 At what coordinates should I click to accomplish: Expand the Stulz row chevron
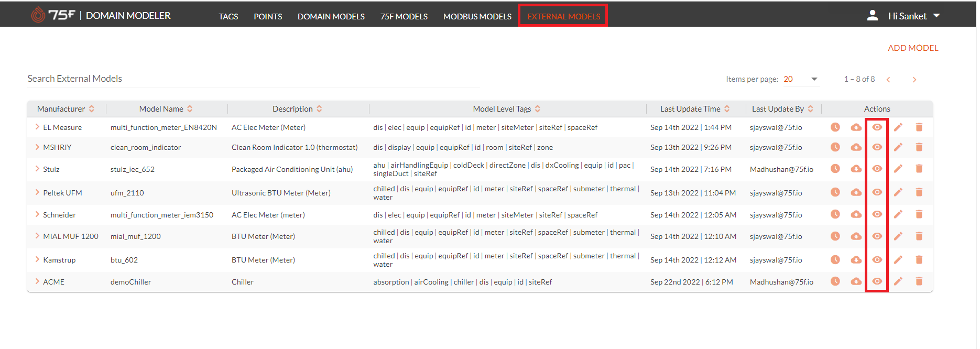point(37,169)
